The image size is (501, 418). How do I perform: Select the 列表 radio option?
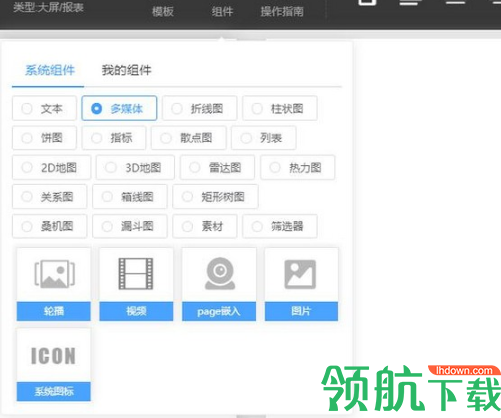pyautogui.click(x=264, y=138)
